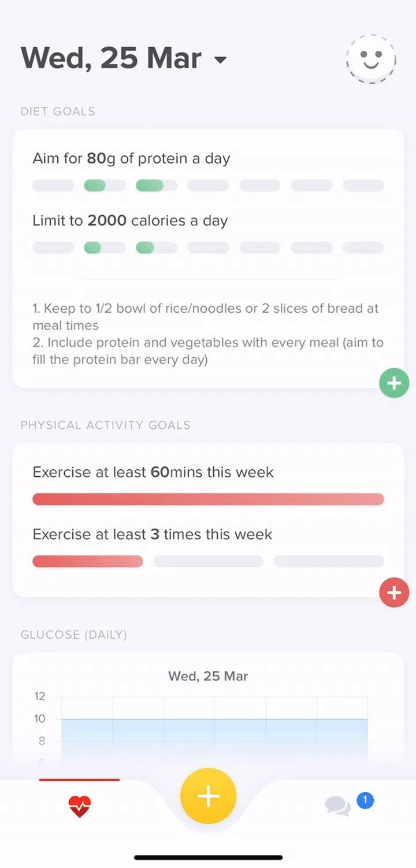Tap the Wed, 25 Mar date header
Image resolution: width=416 pixels, height=868 pixels.
(x=111, y=58)
